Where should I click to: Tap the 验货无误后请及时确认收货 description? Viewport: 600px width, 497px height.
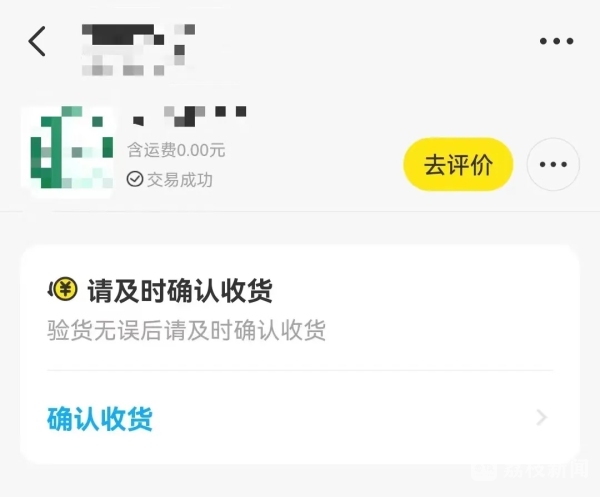186,330
